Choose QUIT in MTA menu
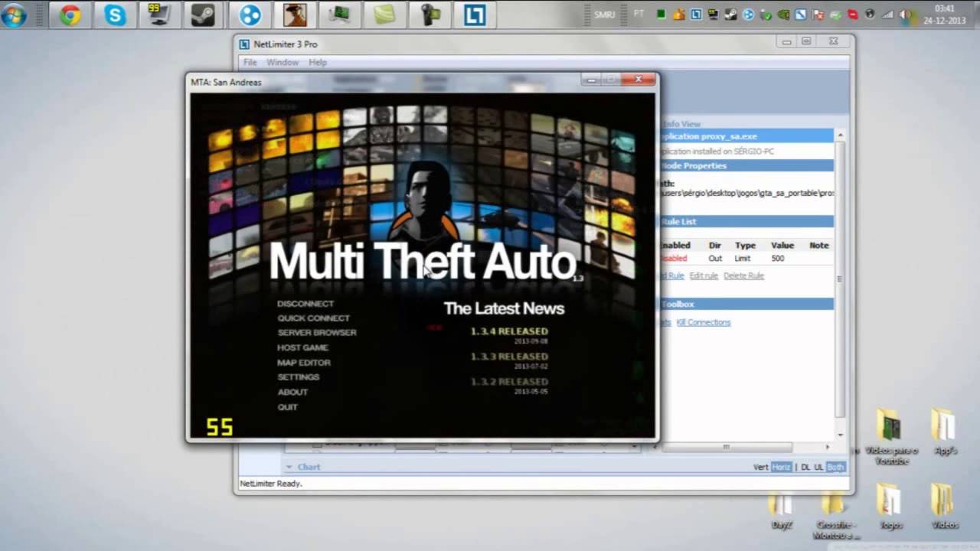The image size is (980, 551). (288, 407)
